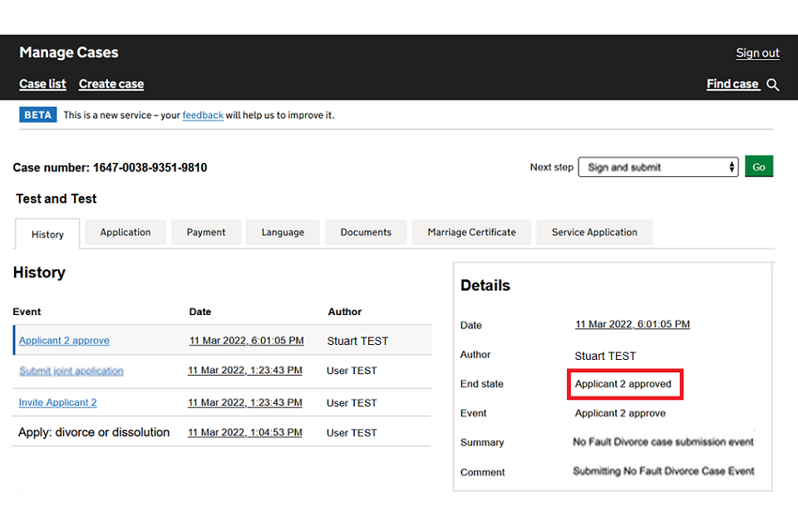798x532 pixels.
Task: Open the Submit joint application event
Action: pos(71,371)
